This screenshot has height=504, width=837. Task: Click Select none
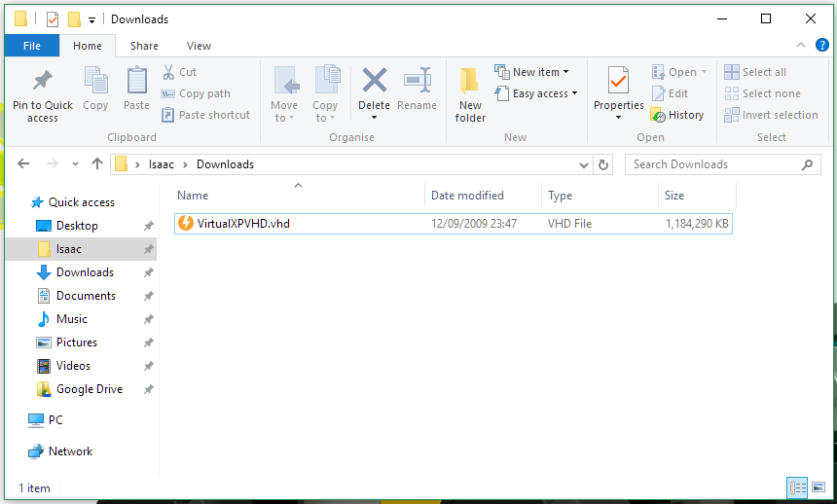pos(762,93)
